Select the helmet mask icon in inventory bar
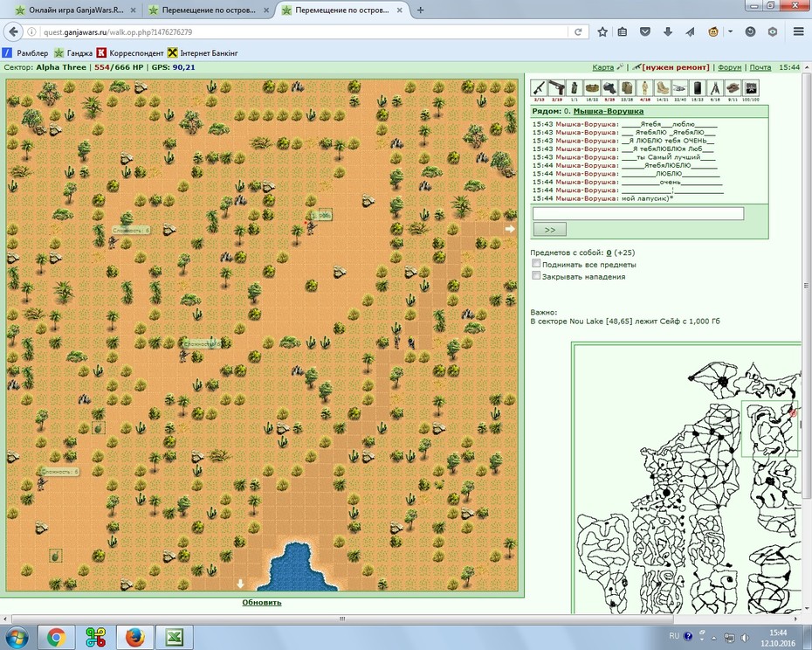812x650 pixels. coord(609,88)
